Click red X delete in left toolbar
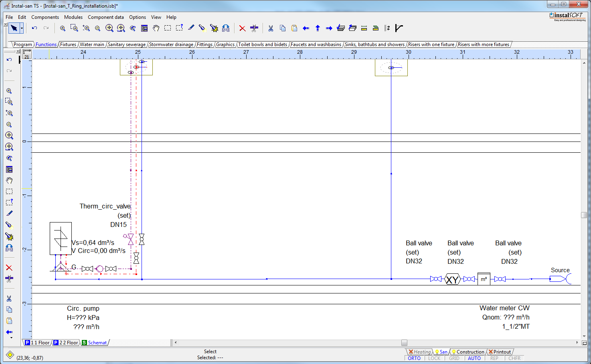 pos(9,267)
